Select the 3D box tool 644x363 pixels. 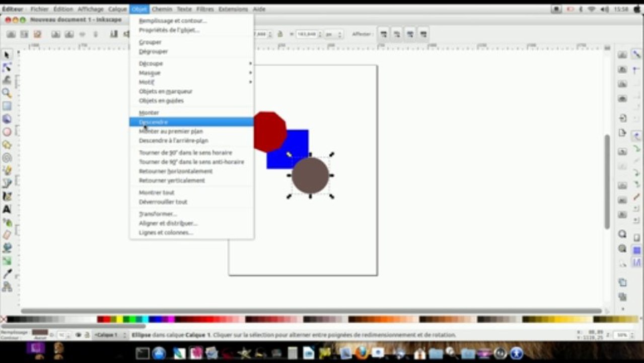pyautogui.click(x=7, y=119)
